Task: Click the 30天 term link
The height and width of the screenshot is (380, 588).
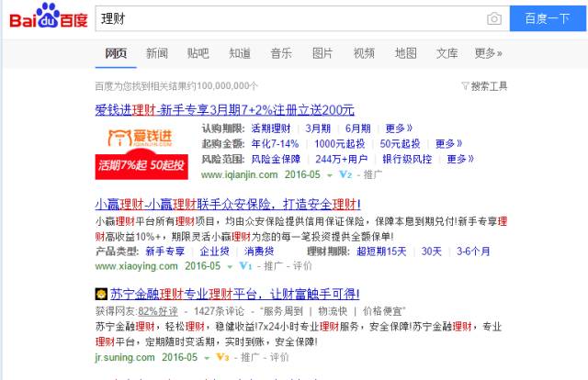Action: tap(431, 251)
